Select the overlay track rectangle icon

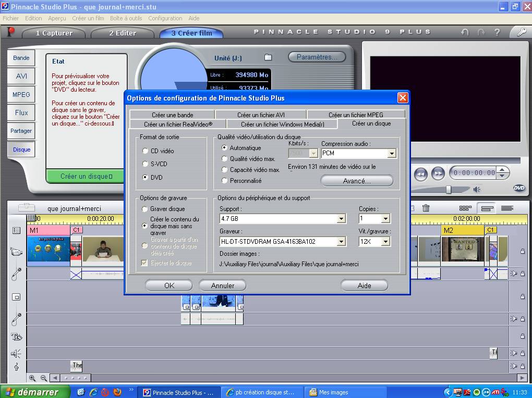[x=16, y=297]
